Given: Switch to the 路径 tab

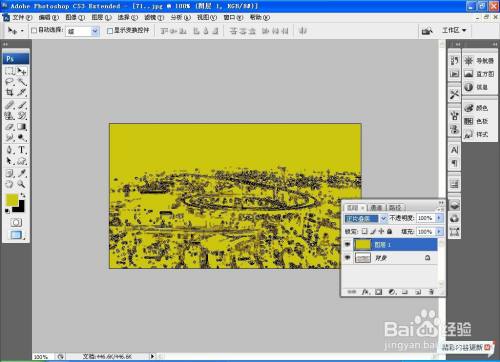Looking at the screenshot, I should pyautogui.click(x=395, y=208).
